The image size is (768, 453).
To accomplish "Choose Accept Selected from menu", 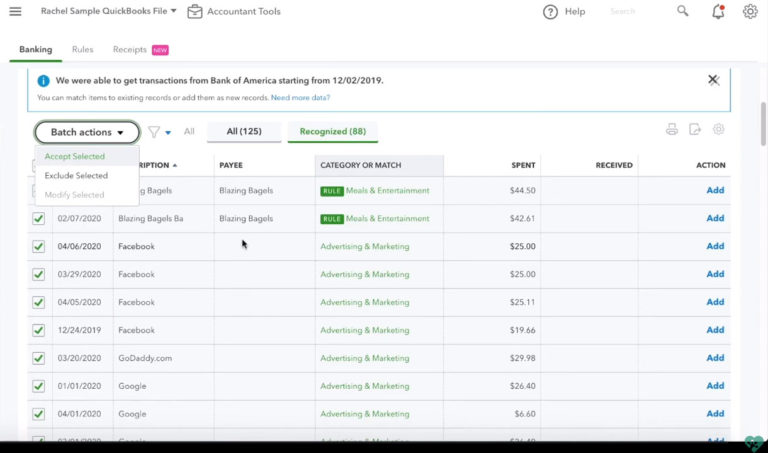I will (74, 156).
